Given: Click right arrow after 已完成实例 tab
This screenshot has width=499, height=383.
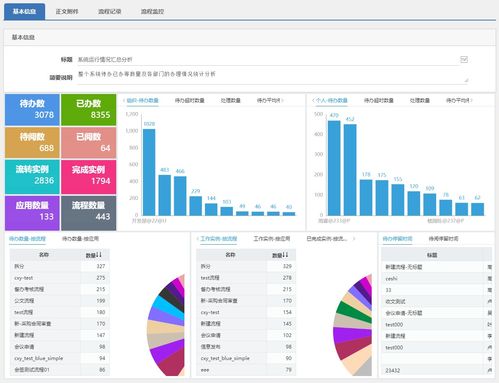Looking at the screenshot, I should click(x=354, y=239).
